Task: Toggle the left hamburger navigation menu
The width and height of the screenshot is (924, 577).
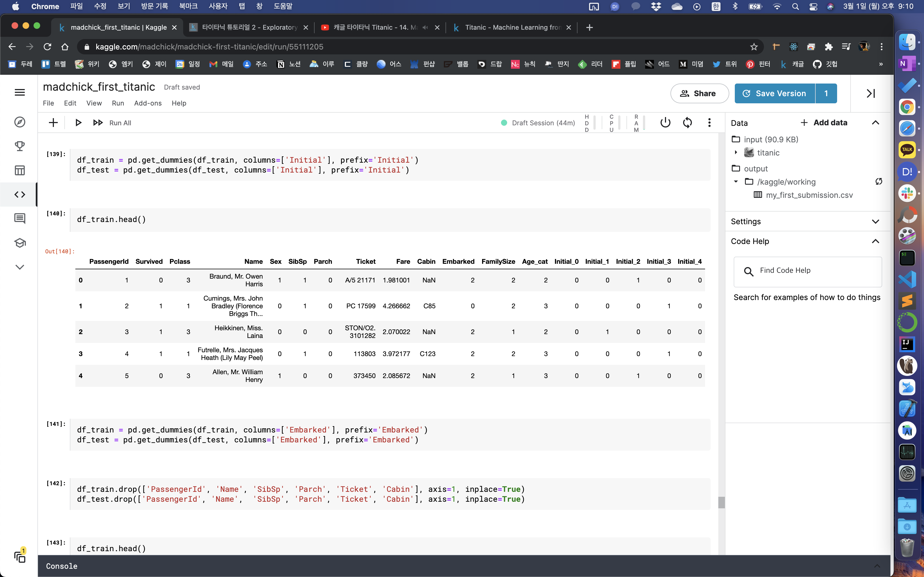Action: (20, 92)
